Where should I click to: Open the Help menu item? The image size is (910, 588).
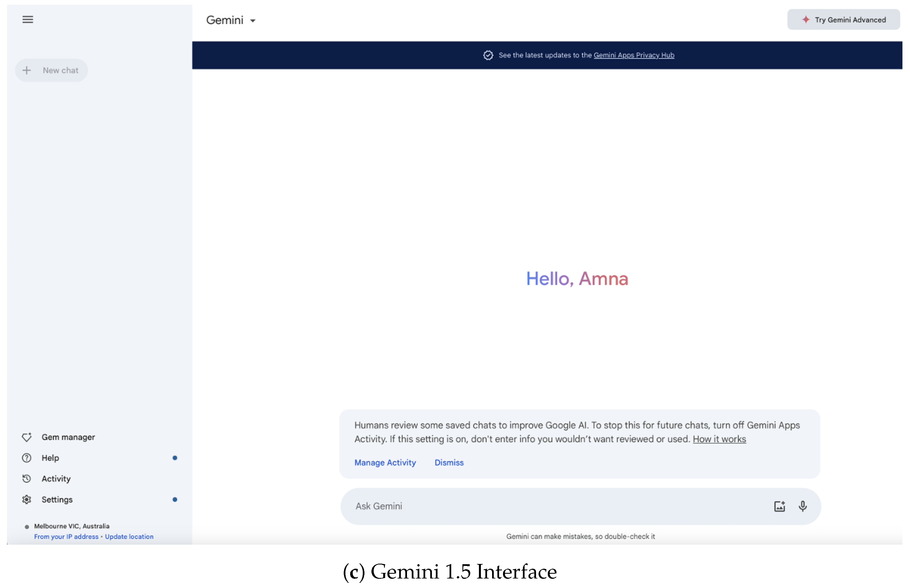(x=50, y=458)
